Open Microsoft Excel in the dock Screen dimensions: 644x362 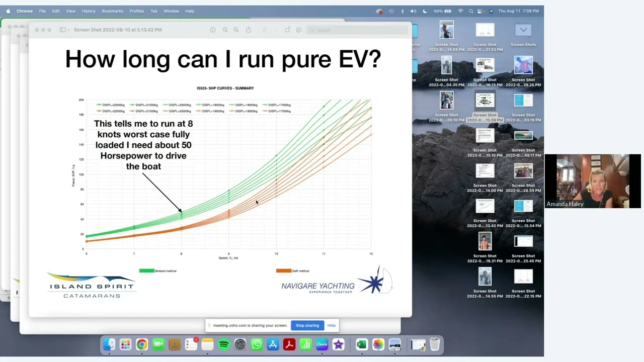tap(361, 344)
